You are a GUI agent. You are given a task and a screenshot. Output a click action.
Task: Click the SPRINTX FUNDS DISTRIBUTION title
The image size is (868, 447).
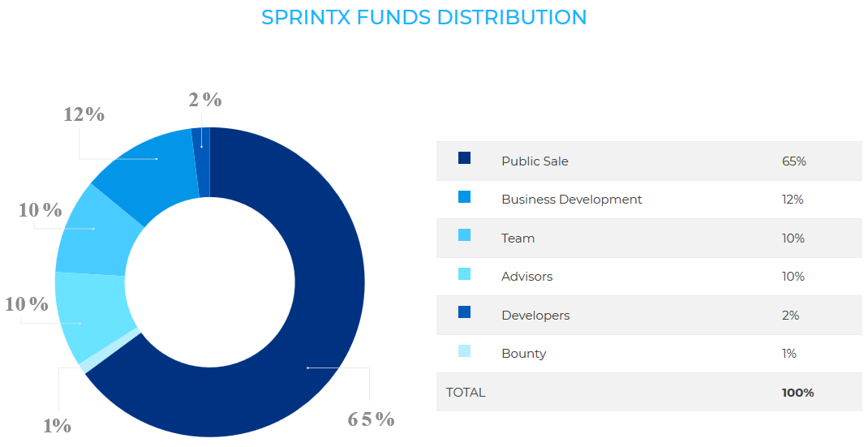(x=424, y=17)
